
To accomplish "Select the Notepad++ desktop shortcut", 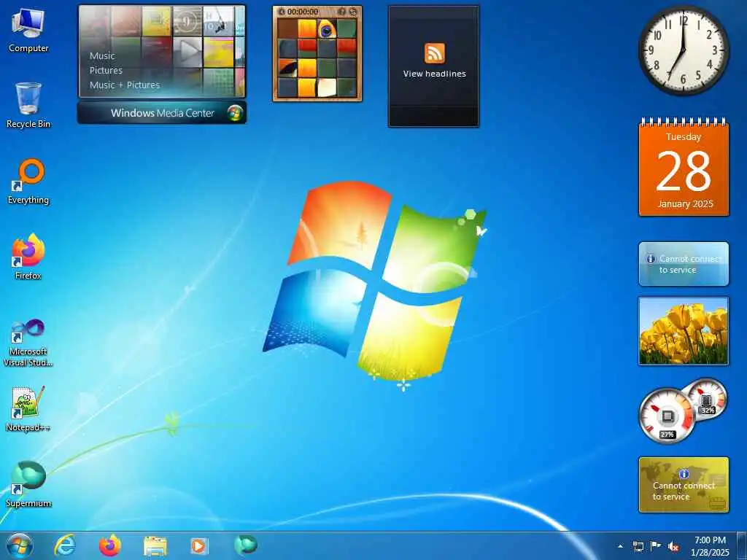I will click(28, 409).
